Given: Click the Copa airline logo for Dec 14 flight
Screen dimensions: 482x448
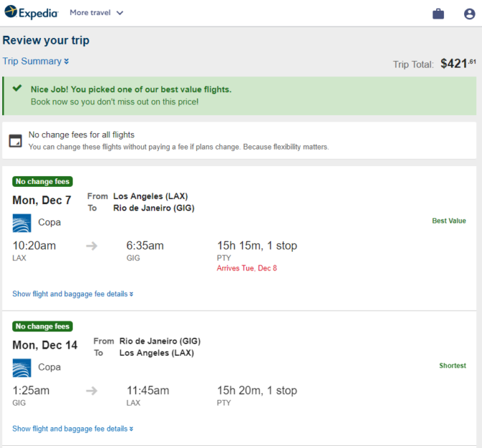Looking at the screenshot, I should [x=22, y=367].
